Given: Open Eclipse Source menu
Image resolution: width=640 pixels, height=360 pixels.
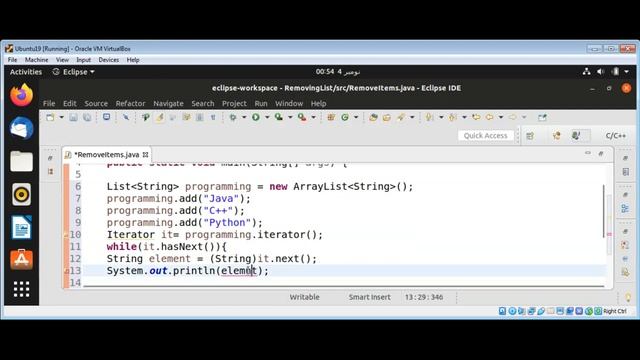Looking at the screenshot, I should tap(96, 104).
